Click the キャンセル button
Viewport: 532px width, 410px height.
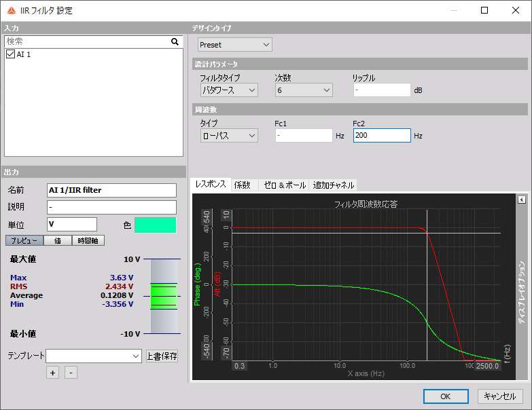pos(500,396)
